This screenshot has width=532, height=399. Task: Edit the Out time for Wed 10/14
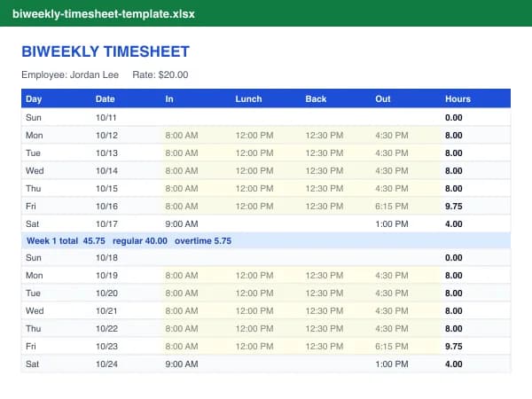[392, 170]
